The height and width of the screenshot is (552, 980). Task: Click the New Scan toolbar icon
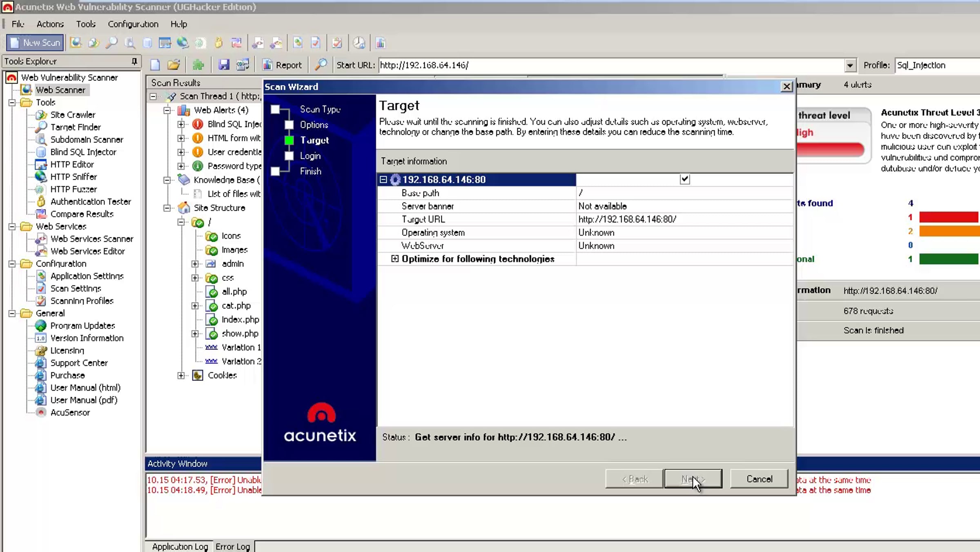35,42
